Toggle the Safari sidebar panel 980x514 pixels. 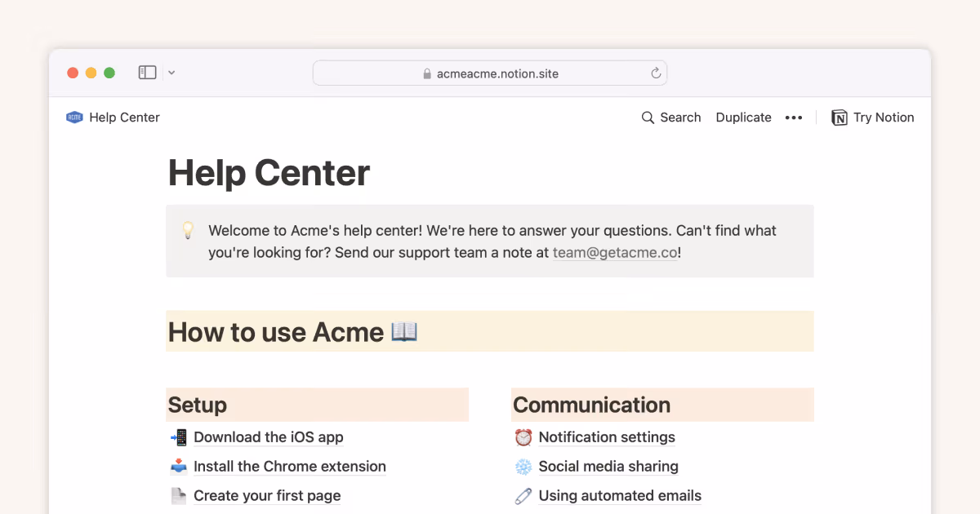(147, 72)
